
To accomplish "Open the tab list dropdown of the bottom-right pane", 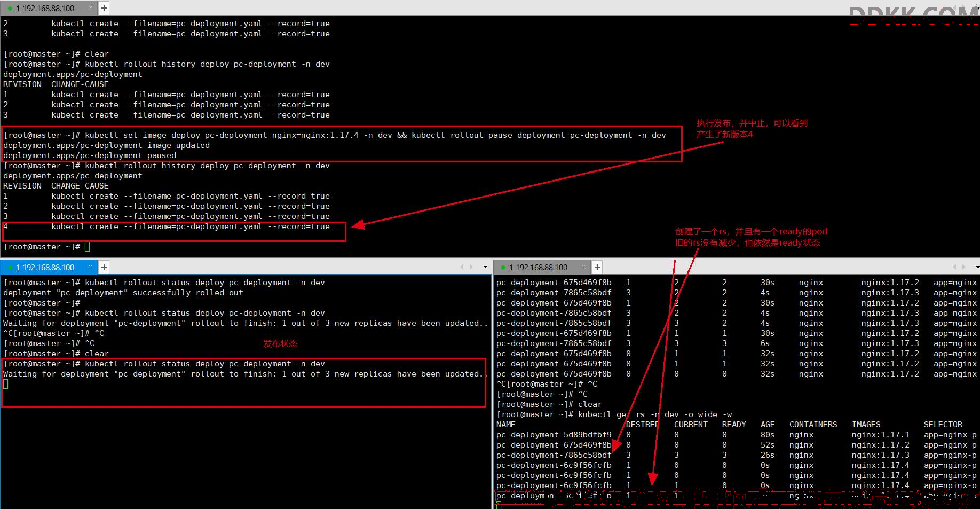I will tap(977, 267).
